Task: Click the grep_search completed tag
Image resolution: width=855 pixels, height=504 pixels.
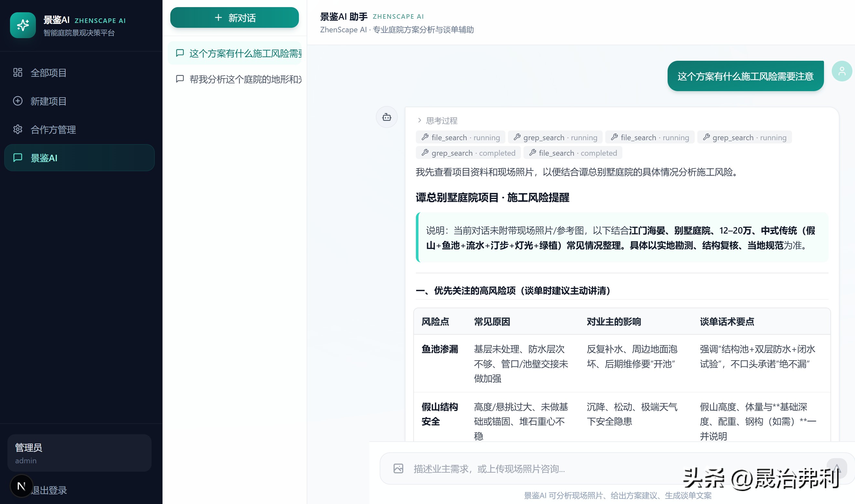Action: pyautogui.click(x=468, y=153)
